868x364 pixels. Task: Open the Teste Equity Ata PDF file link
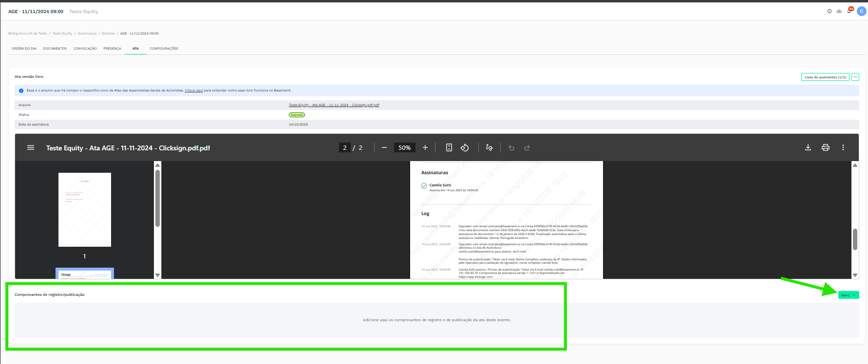click(334, 105)
